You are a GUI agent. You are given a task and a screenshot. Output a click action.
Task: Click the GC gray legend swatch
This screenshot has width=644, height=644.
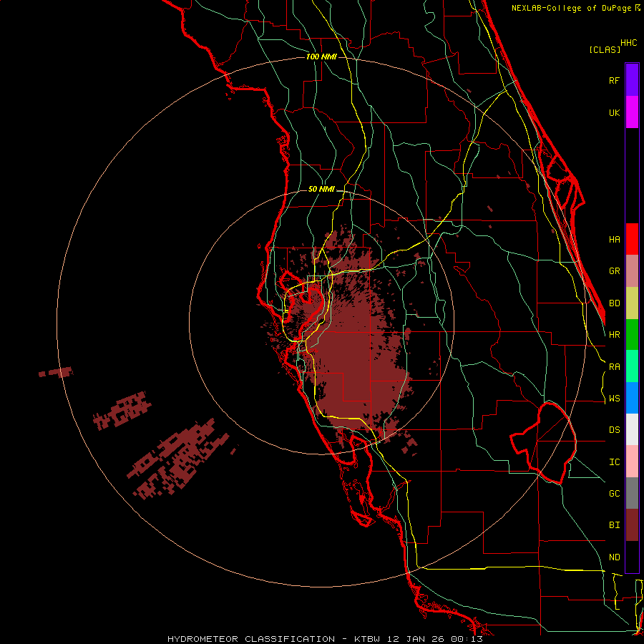(632, 493)
